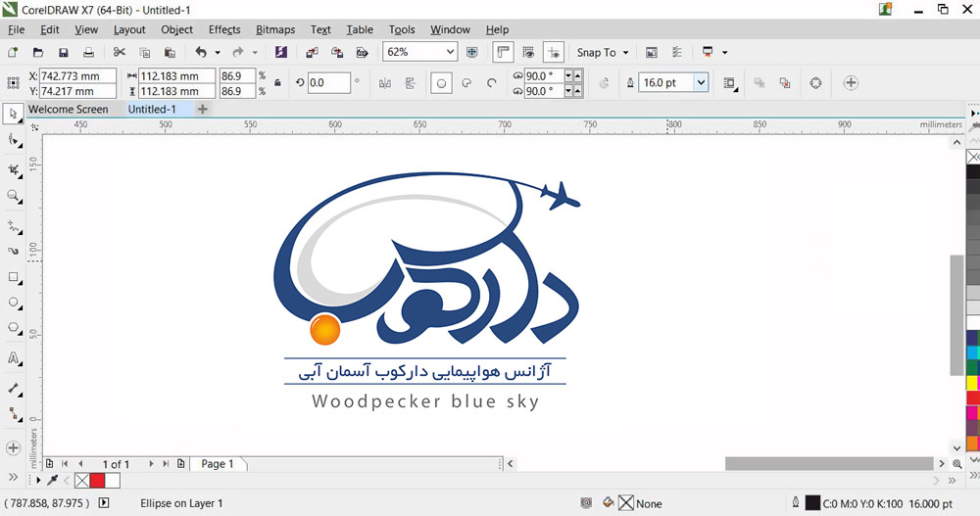Pick the no-color swatch in document palette
980x516 pixels.
(82, 481)
